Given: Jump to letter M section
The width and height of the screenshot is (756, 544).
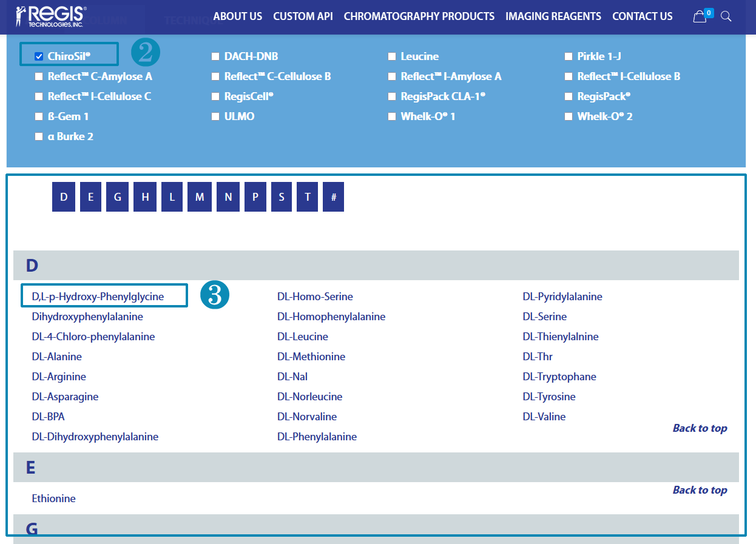Looking at the screenshot, I should (x=200, y=197).
